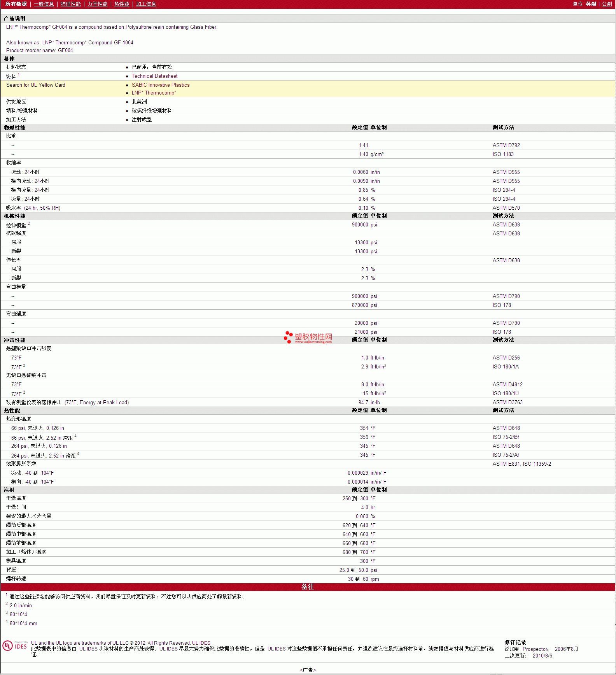Screen dimensions: 616x675
Task: Click the 0.0060 in/in shrinkage value
Action: click(x=366, y=172)
